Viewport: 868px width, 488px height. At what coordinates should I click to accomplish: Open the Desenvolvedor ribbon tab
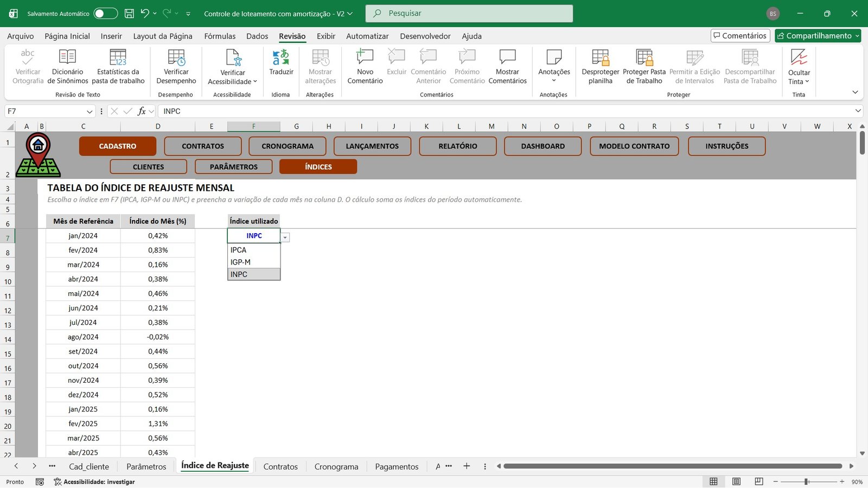pyautogui.click(x=425, y=36)
